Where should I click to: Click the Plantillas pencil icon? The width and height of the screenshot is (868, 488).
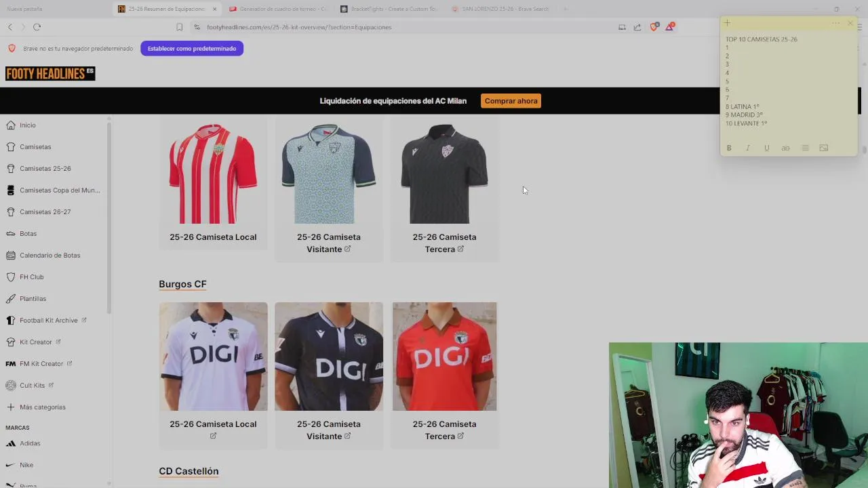point(10,298)
